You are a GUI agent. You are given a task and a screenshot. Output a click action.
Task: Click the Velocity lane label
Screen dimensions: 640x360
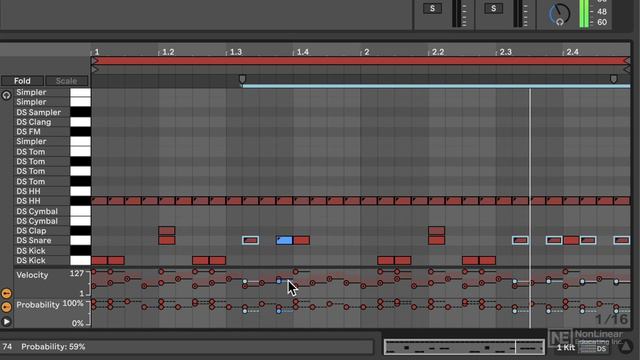click(32, 275)
